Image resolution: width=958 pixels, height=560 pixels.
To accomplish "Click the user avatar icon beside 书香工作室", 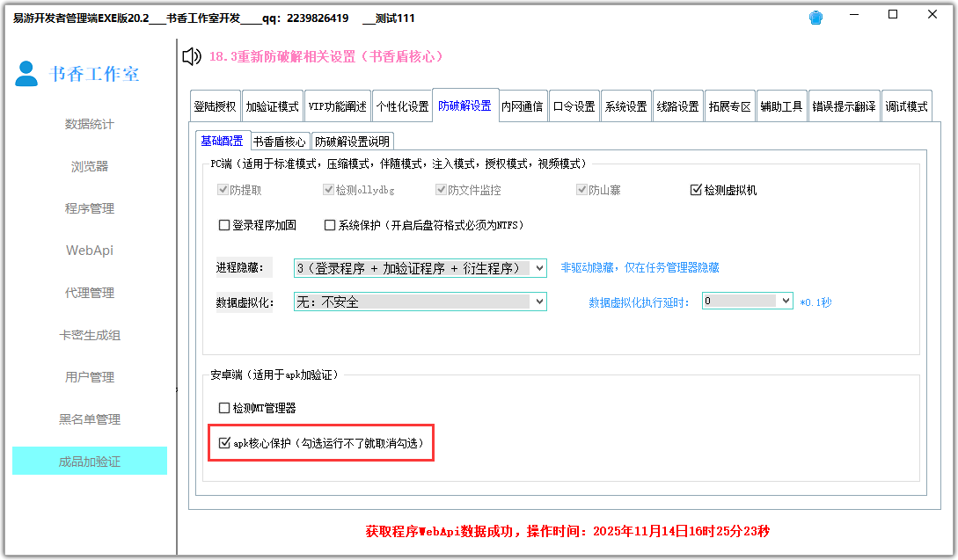I will point(26,75).
